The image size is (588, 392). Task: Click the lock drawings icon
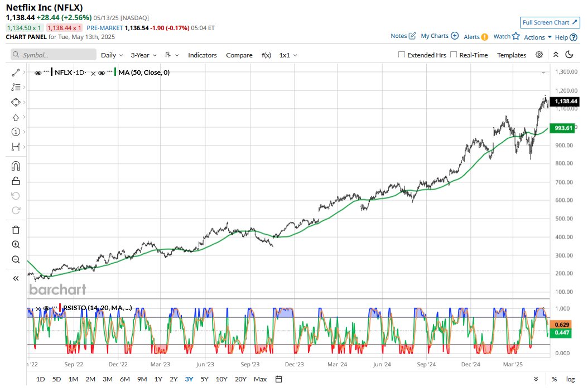coord(15,181)
